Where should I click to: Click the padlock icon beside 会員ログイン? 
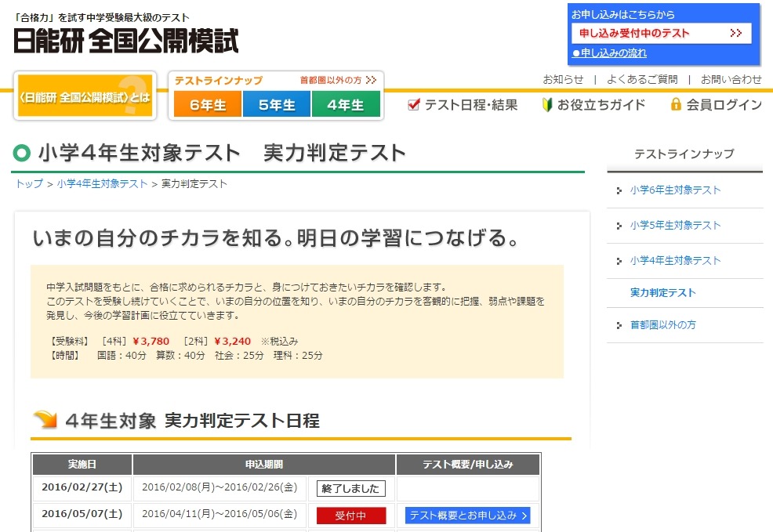click(676, 104)
